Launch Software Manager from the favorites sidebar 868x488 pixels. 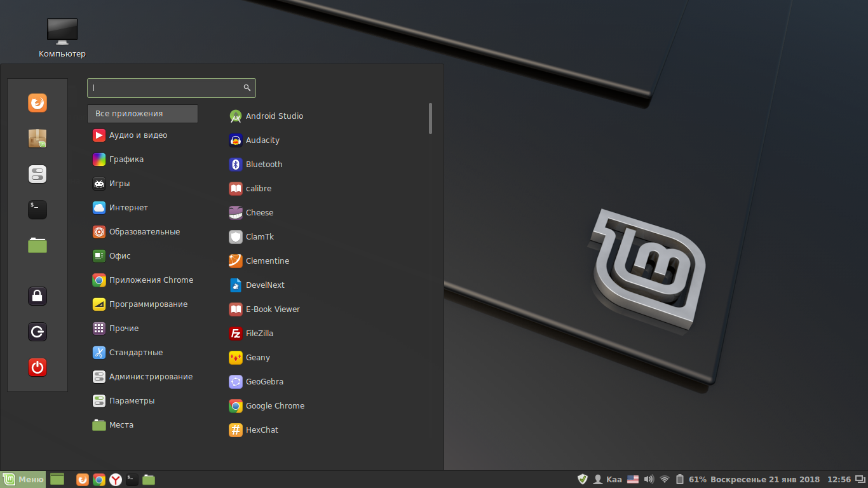tap(37, 139)
